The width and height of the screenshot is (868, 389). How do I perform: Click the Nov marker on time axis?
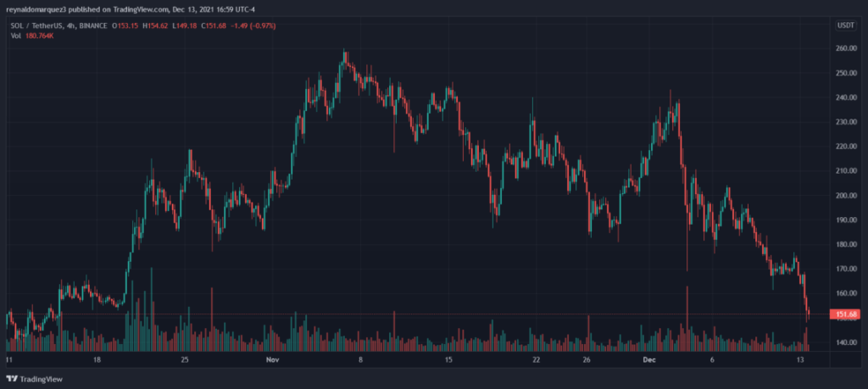click(272, 359)
